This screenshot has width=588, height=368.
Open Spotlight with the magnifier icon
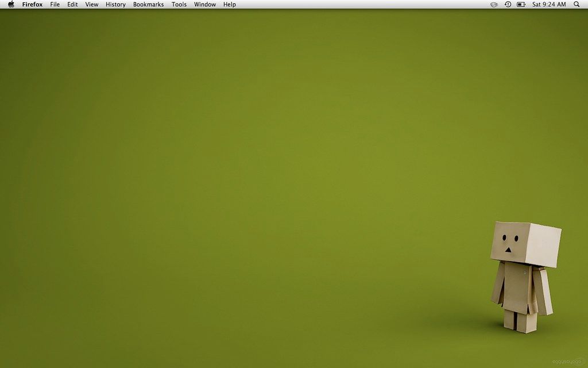click(x=577, y=5)
